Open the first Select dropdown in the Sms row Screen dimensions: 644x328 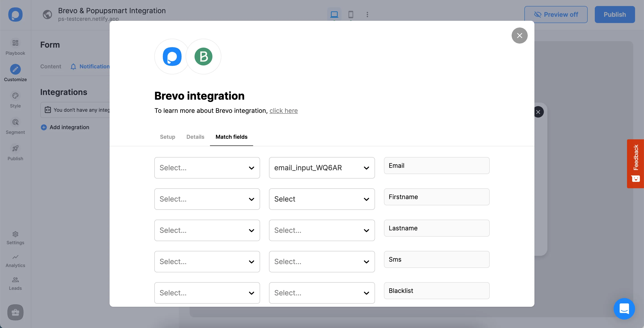pyautogui.click(x=207, y=262)
